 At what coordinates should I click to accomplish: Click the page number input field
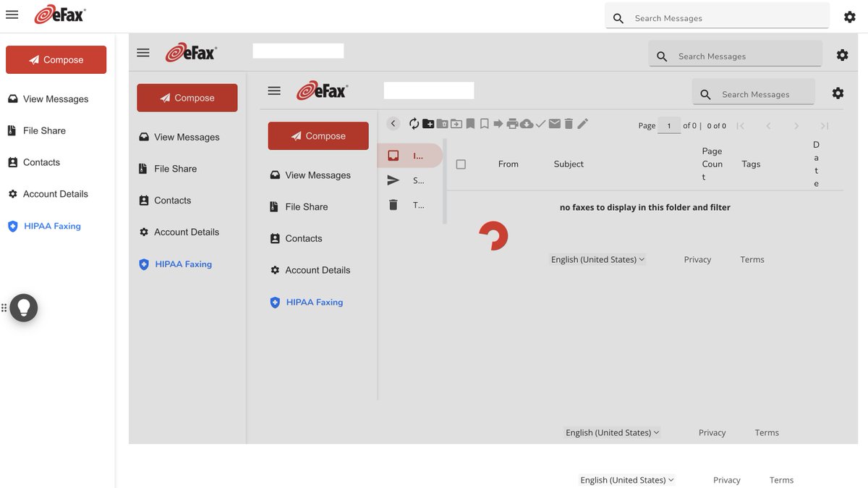coord(669,126)
